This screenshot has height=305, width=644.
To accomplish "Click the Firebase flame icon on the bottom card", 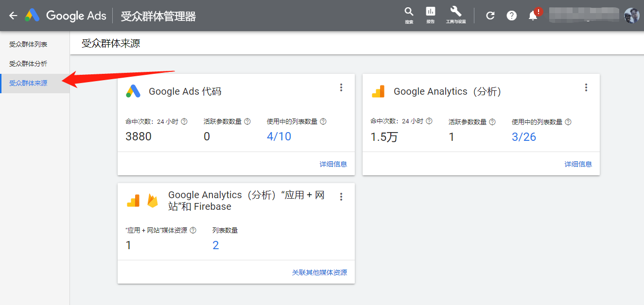I will pos(153,199).
